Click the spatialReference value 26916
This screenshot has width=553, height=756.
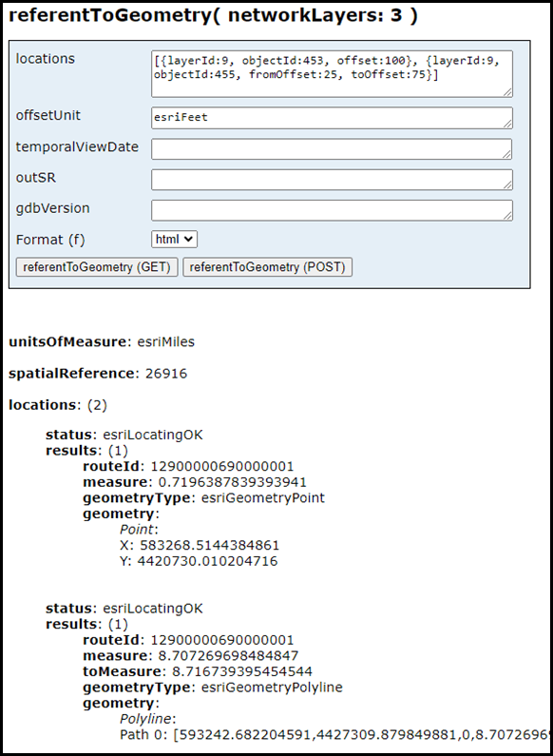point(166,374)
